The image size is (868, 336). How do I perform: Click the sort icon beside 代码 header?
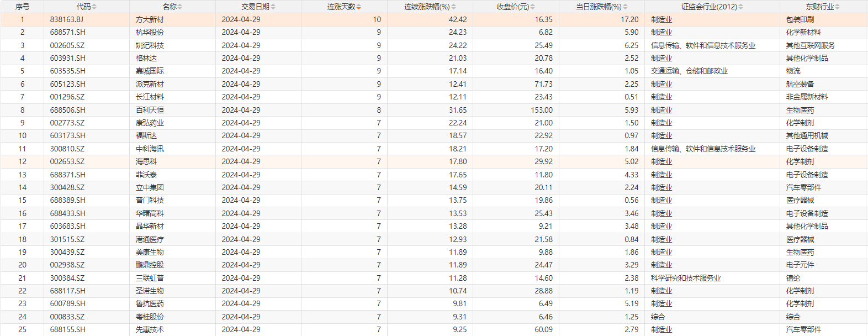pos(94,7)
